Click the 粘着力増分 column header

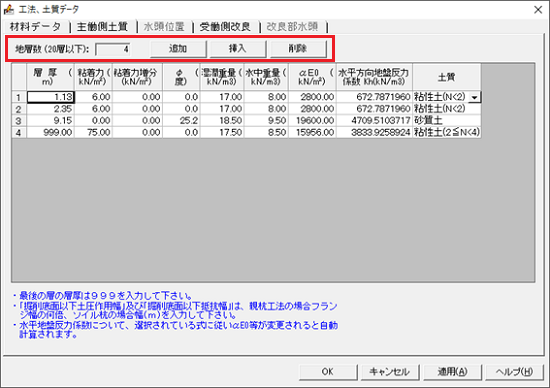[x=137, y=77]
